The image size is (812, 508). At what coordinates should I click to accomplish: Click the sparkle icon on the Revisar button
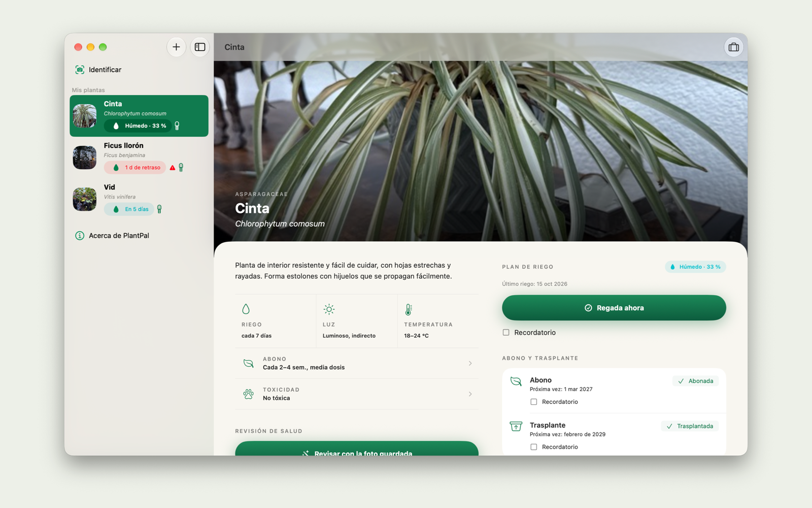tap(306, 453)
